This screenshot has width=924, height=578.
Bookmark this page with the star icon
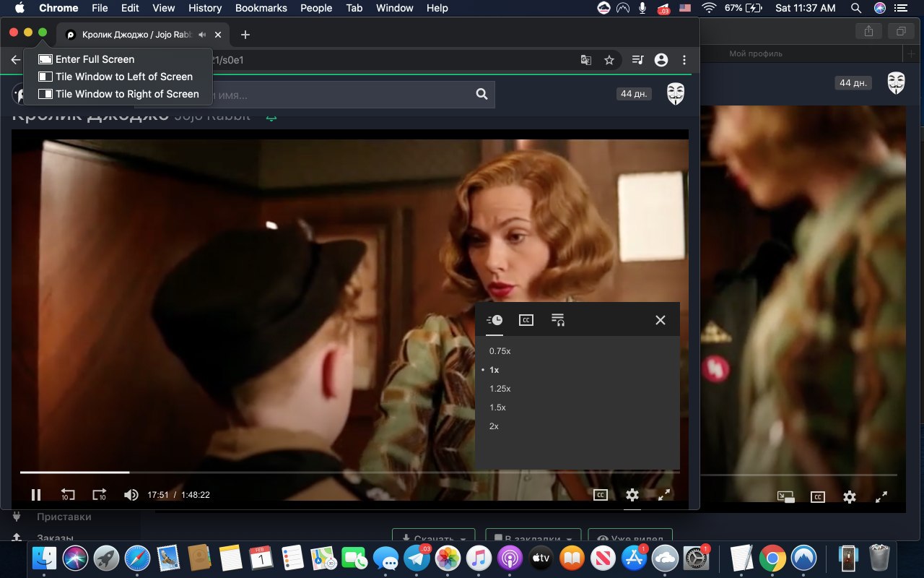click(x=609, y=60)
